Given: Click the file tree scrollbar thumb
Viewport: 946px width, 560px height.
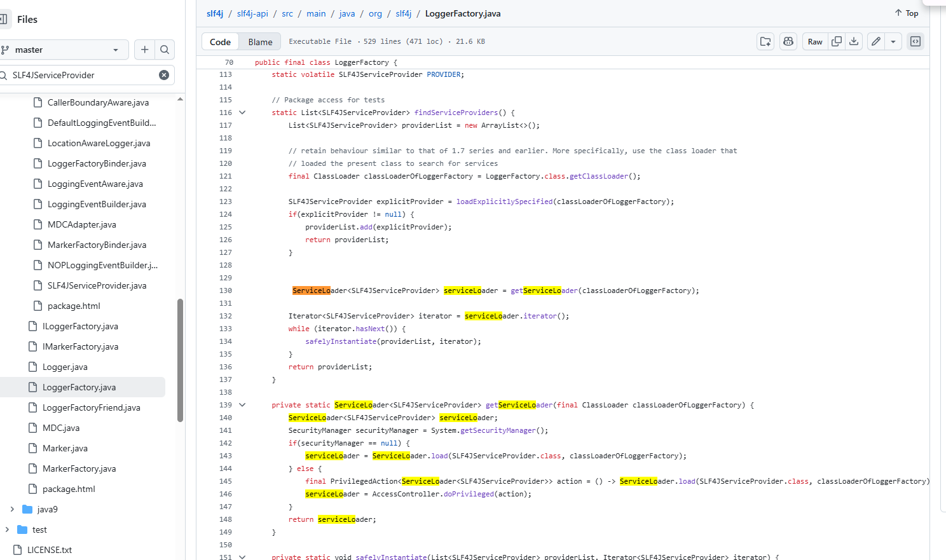Looking at the screenshot, I should 180,360.
